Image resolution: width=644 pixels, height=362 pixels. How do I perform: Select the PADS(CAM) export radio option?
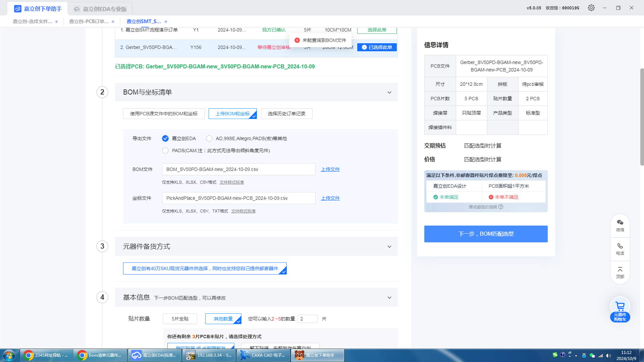click(x=165, y=150)
